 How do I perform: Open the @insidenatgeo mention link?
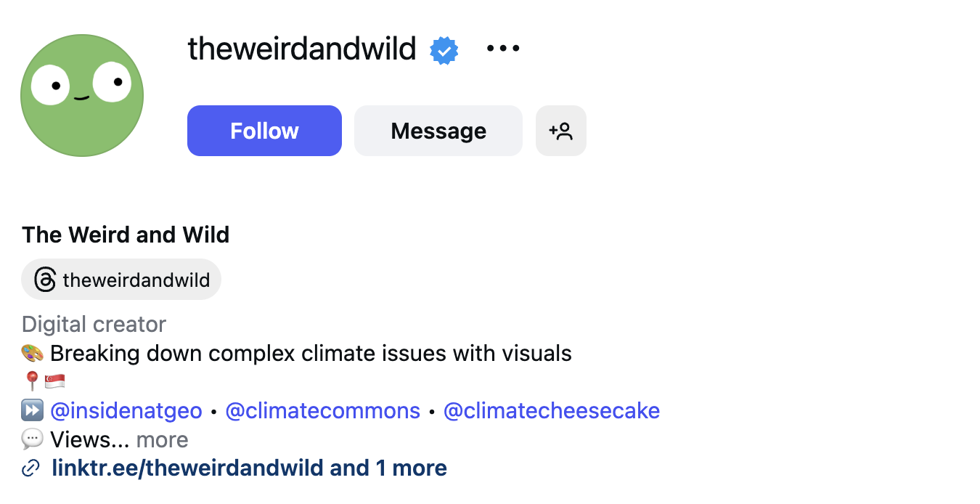coord(127,410)
